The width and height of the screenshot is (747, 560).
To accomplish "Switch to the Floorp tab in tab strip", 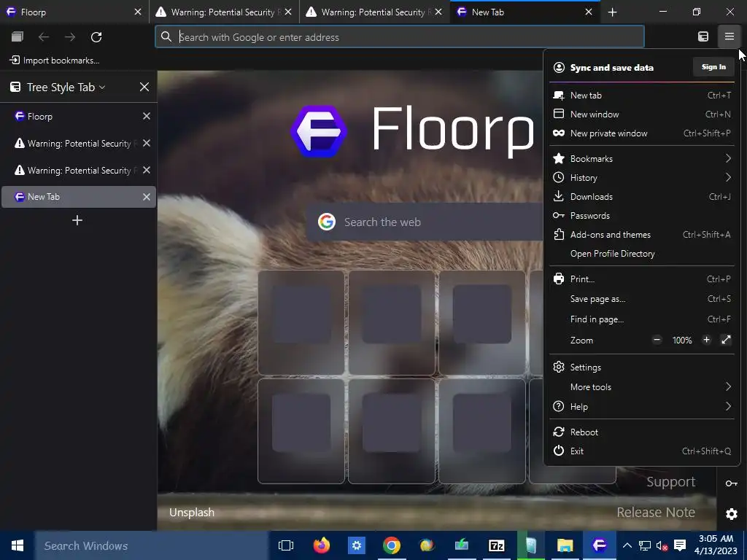I will pyautogui.click(x=74, y=12).
